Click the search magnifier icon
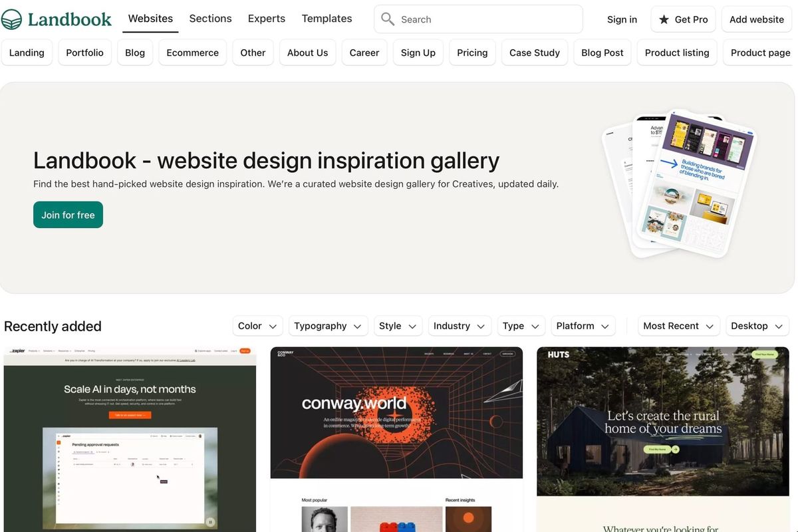 (x=388, y=19)
